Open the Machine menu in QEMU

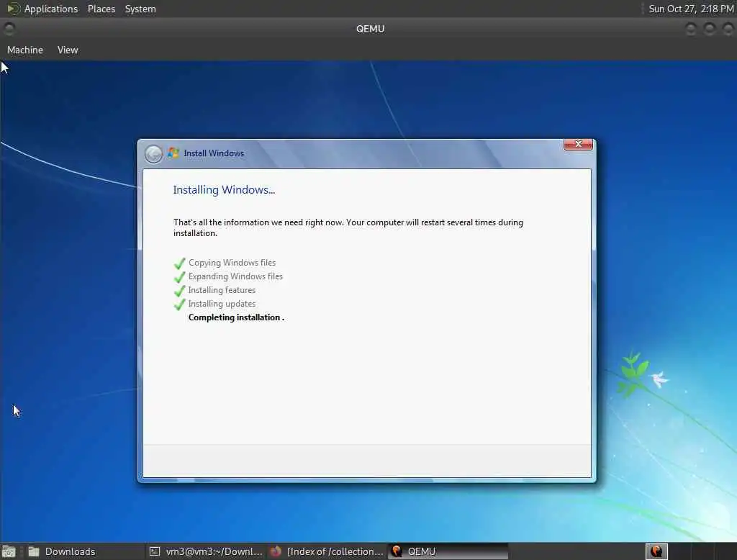[x=25, y=50]
